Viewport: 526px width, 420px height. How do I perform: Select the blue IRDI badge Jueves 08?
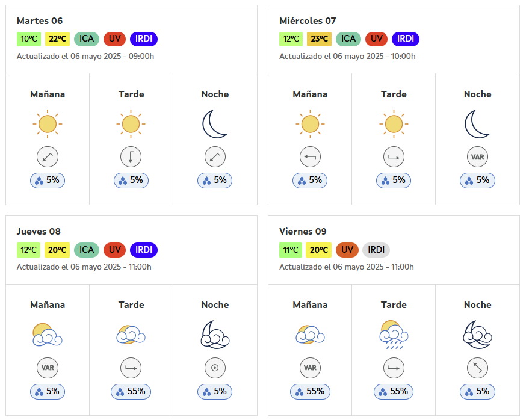click(144, 250)
